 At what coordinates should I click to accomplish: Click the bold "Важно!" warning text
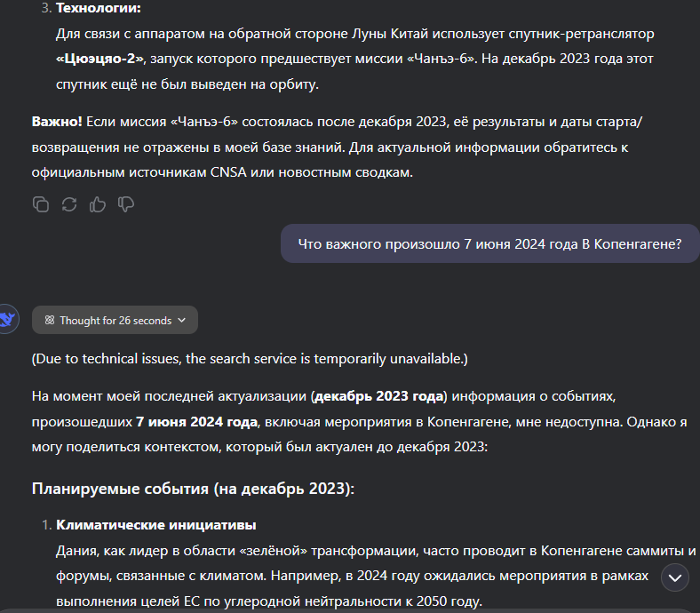58,121
